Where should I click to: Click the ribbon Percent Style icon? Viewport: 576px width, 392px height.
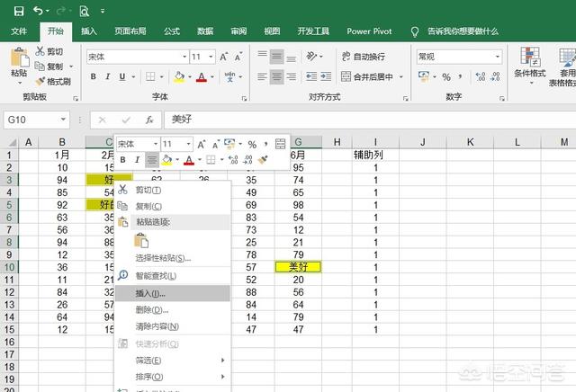pos(446,77)
